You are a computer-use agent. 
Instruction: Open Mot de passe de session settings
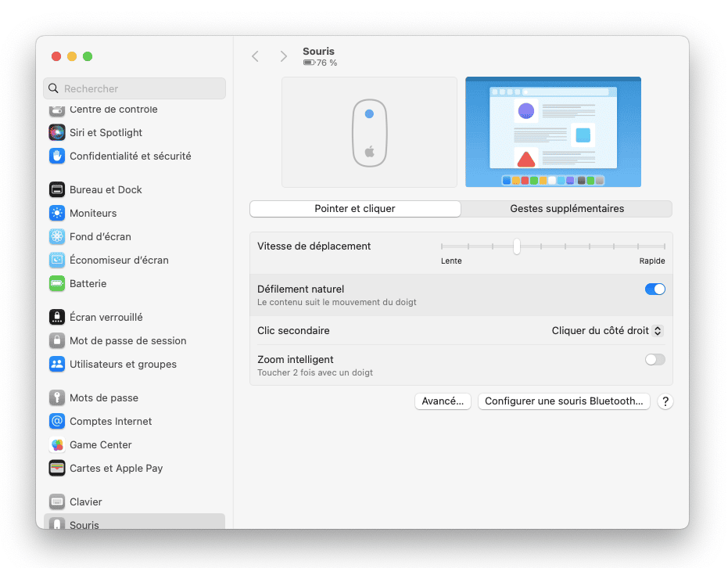134,340
